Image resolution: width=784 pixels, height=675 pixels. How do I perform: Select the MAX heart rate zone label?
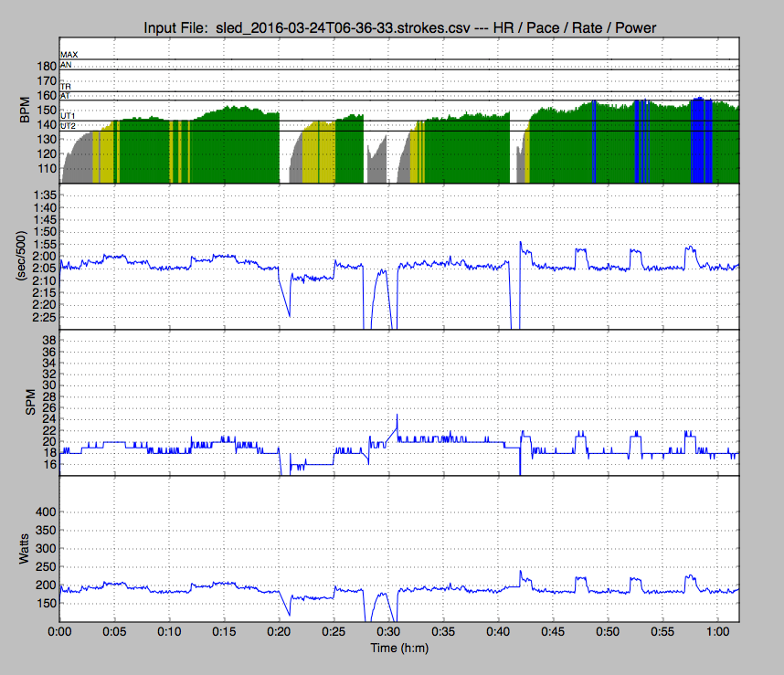point(68,56)
